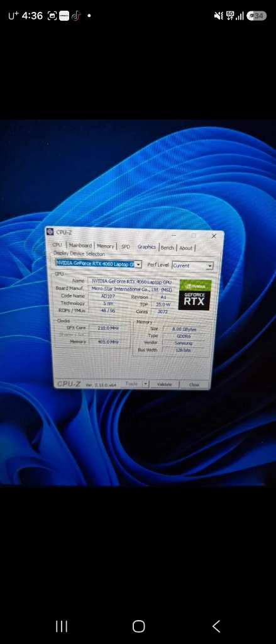Expand the Tools dropdown arrow

(145, 384)
